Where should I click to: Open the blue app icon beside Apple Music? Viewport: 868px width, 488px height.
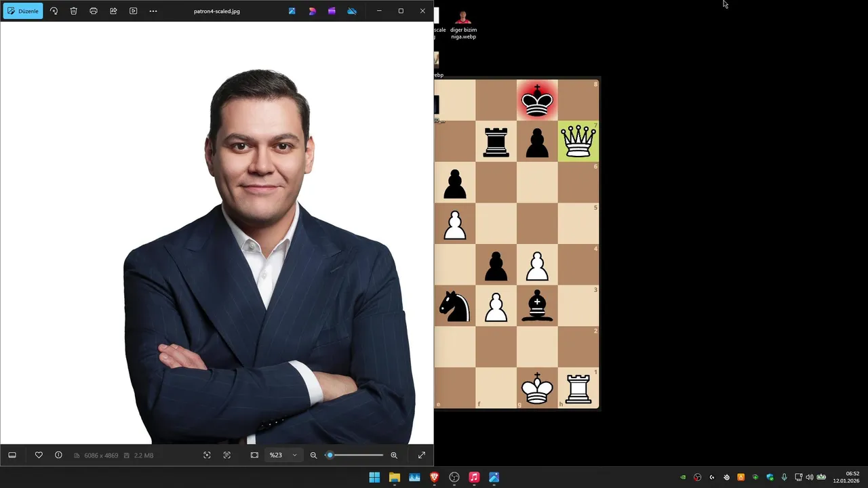click(494, 477)
